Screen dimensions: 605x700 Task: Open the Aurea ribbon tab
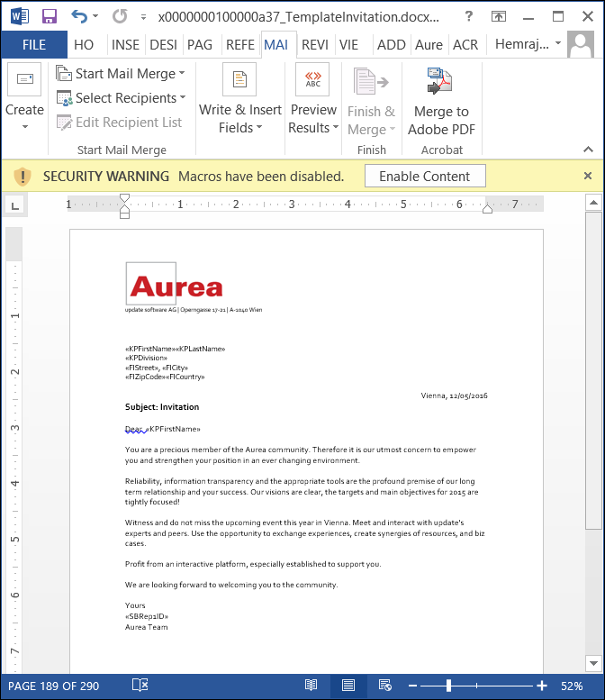(x=429, y=45)
